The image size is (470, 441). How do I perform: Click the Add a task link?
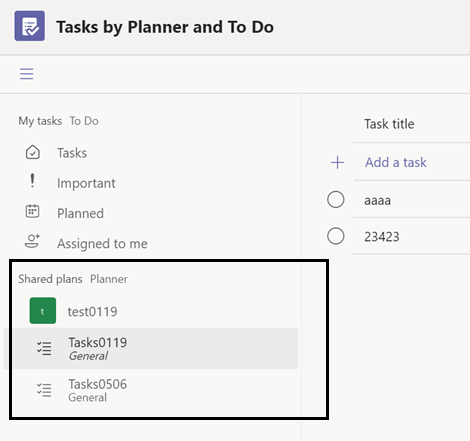point(396,162)
